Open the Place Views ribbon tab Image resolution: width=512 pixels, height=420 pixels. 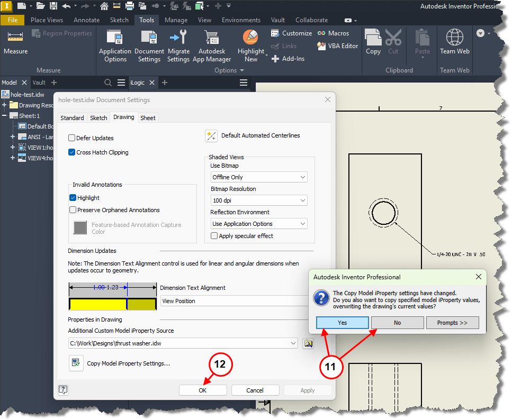tap(47, 20)
